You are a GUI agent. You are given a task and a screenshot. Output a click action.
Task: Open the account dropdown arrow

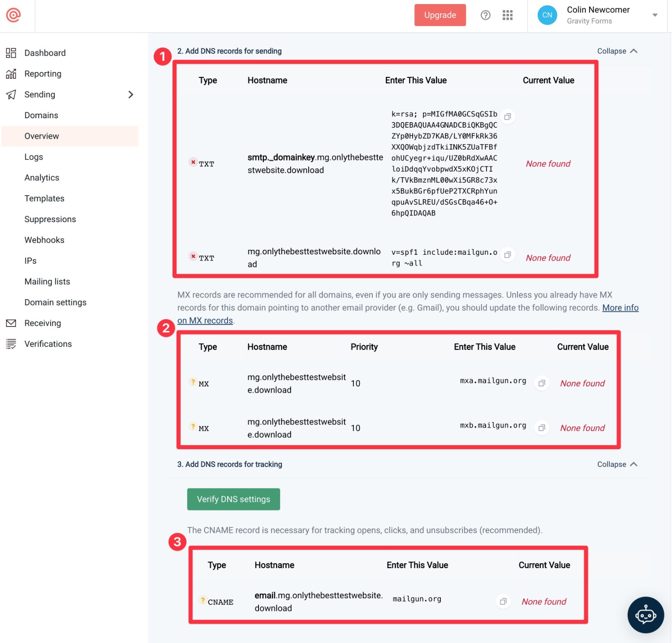pos(655,15)
